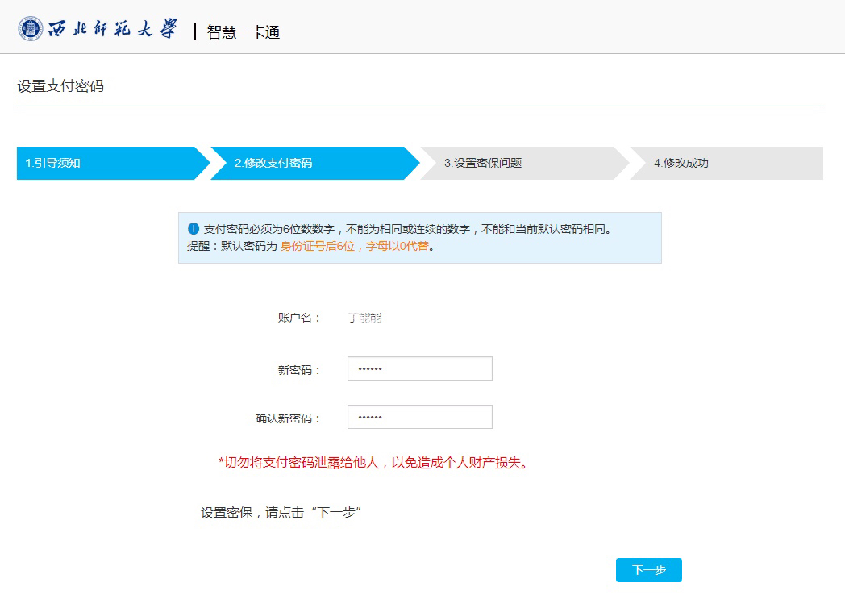Click the 智慧一卡通 site title
This screenshot has height=616, width=845.
tap(243, 32)
